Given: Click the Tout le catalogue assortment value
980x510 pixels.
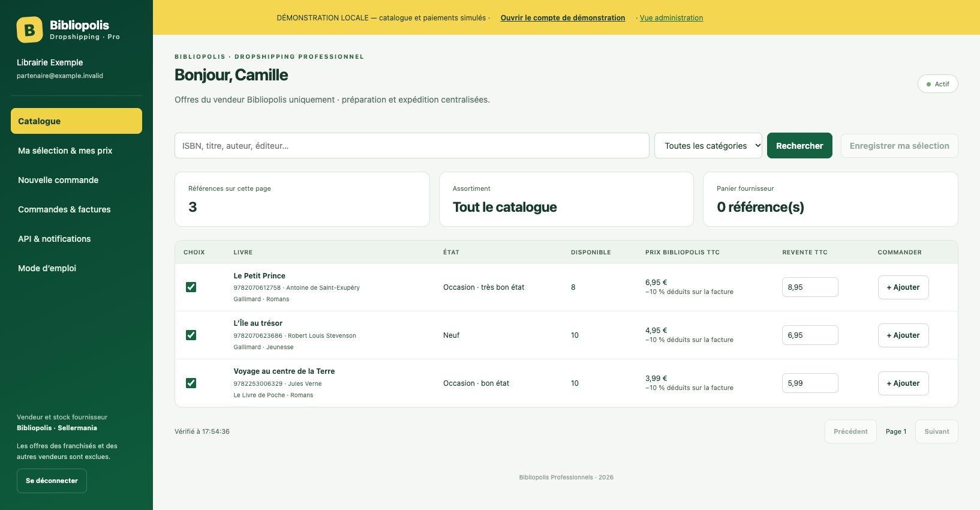Looking at the screenshot, I should pos(504,207).
